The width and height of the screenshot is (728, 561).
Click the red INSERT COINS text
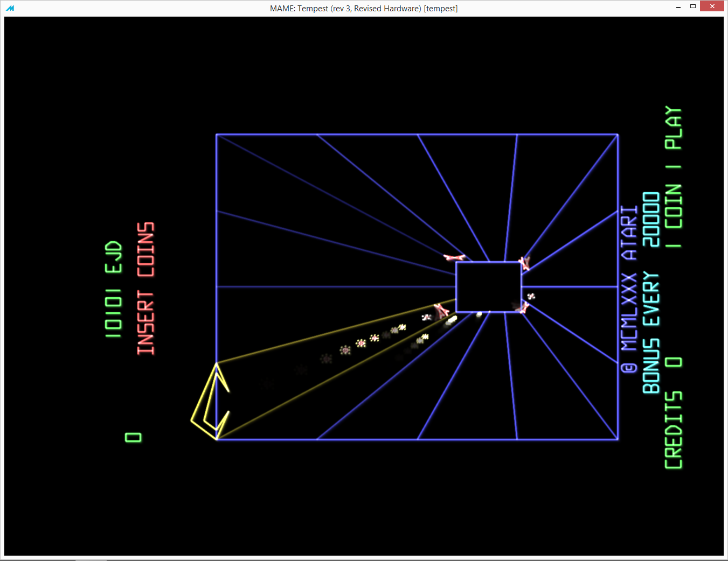(145, 288)
